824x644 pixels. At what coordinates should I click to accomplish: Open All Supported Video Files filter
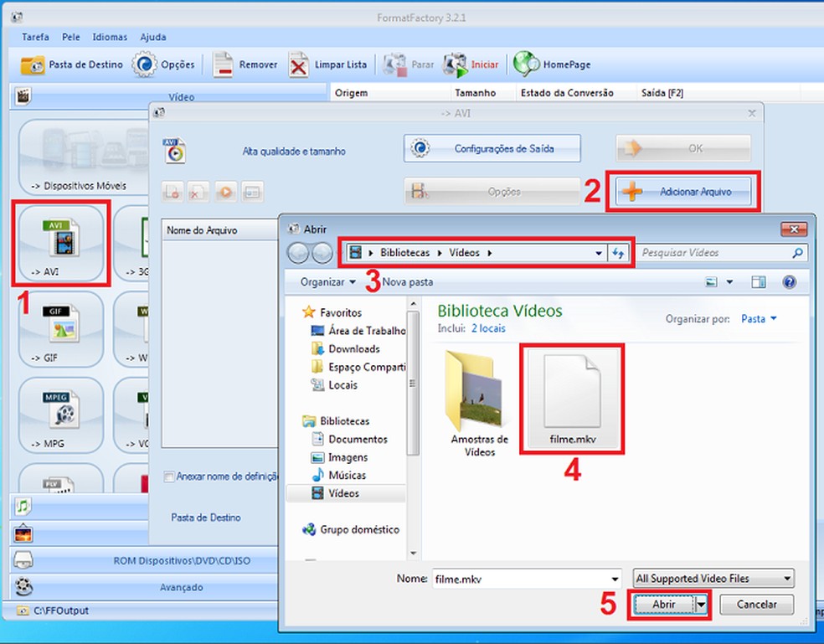713,579
